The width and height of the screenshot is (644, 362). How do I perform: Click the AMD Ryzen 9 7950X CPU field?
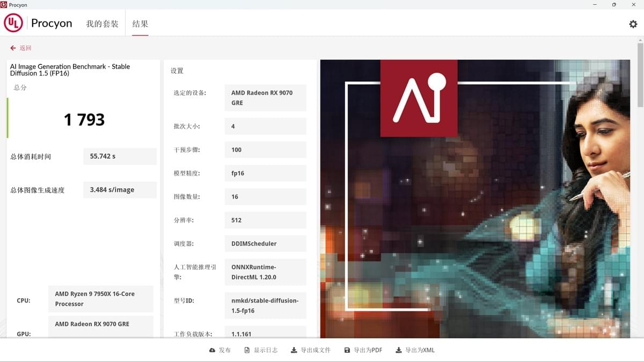pyautogui.click(x=100, y=299)
